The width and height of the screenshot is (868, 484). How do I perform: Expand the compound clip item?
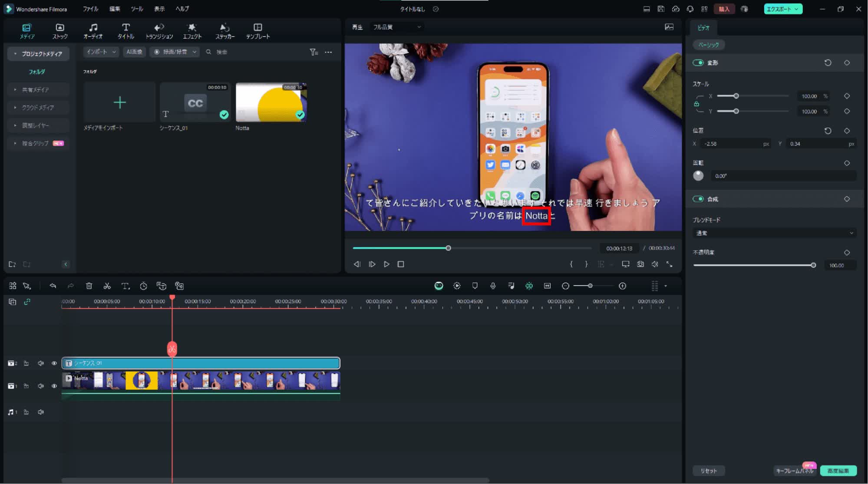coord(38,143)
